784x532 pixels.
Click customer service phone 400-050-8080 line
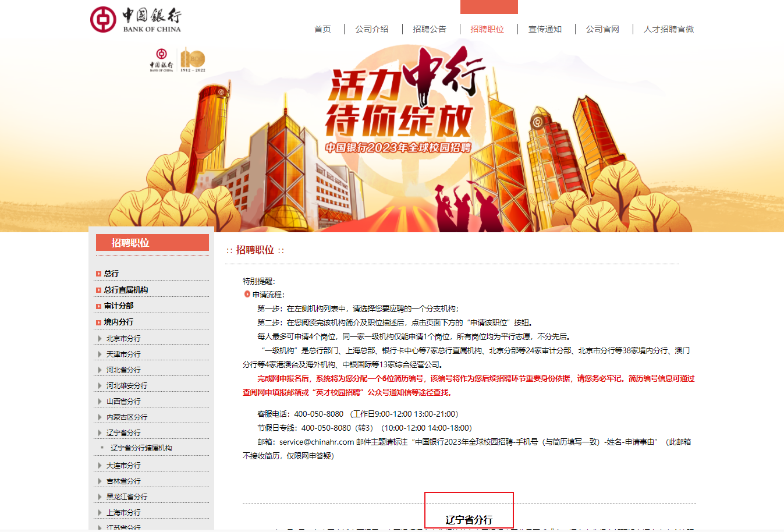[x=357, y=414]
